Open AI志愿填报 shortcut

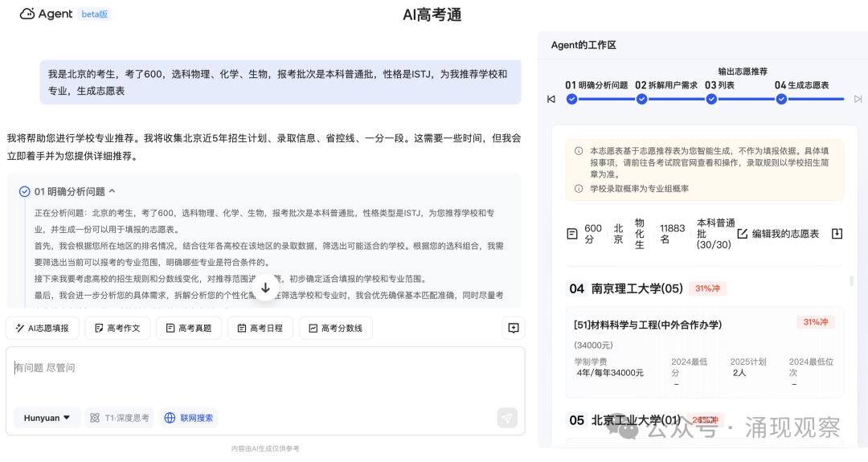pyautogui.click(x=43, y=328)
